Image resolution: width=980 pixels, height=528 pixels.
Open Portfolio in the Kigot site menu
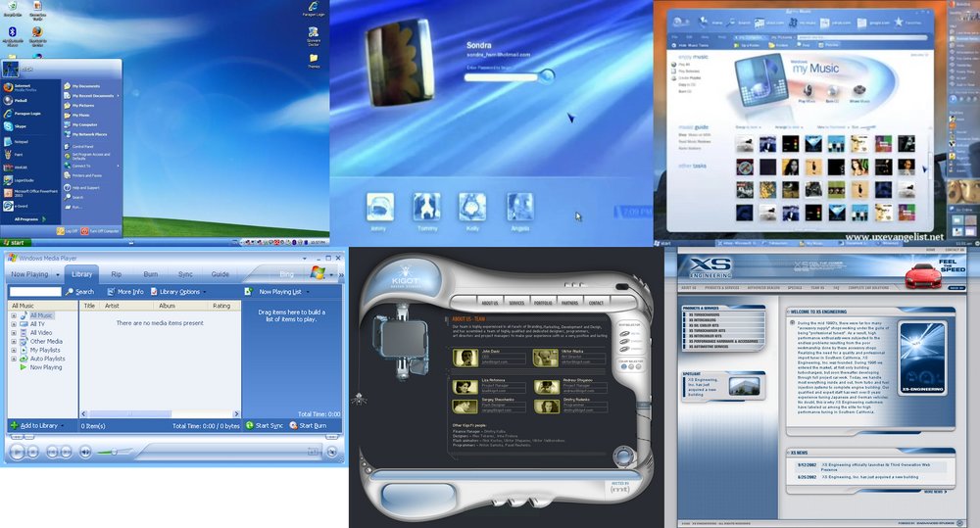click(543, 303)
